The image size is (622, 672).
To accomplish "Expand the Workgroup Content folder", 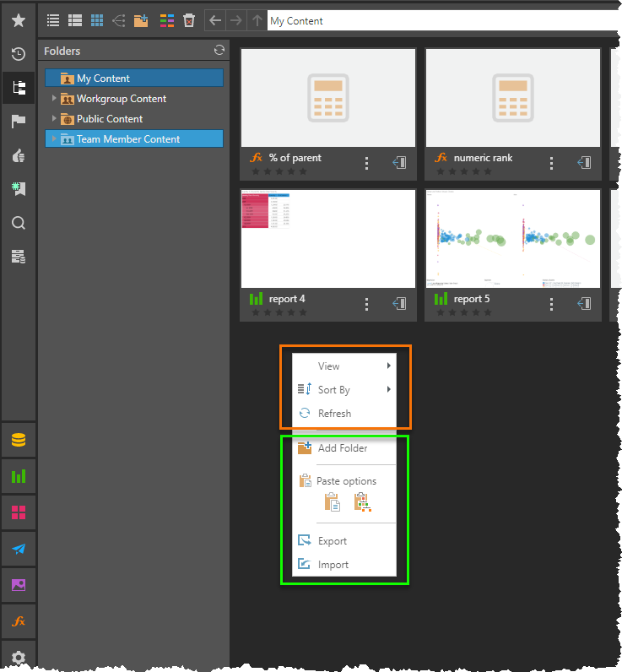I will click(54, 99).
